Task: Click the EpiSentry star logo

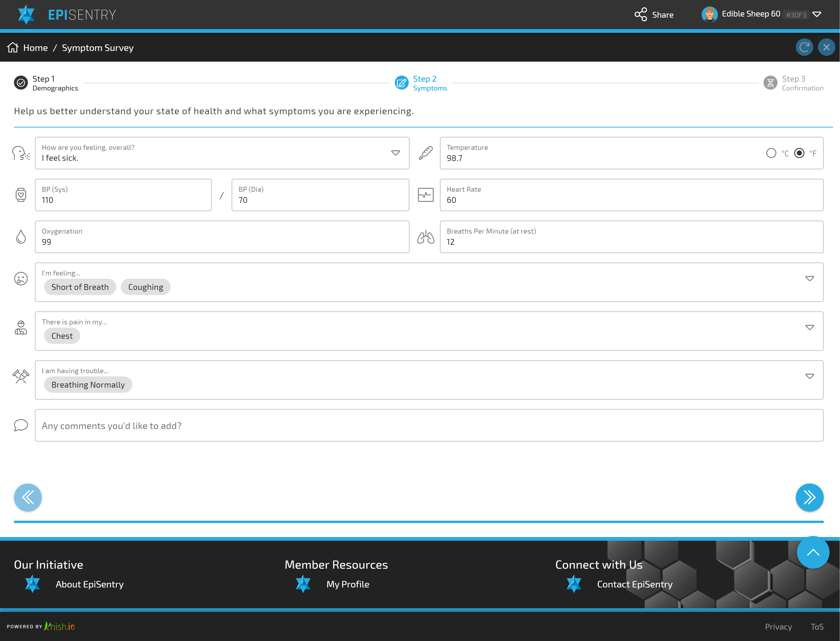Action: click(x=26, y=14)
